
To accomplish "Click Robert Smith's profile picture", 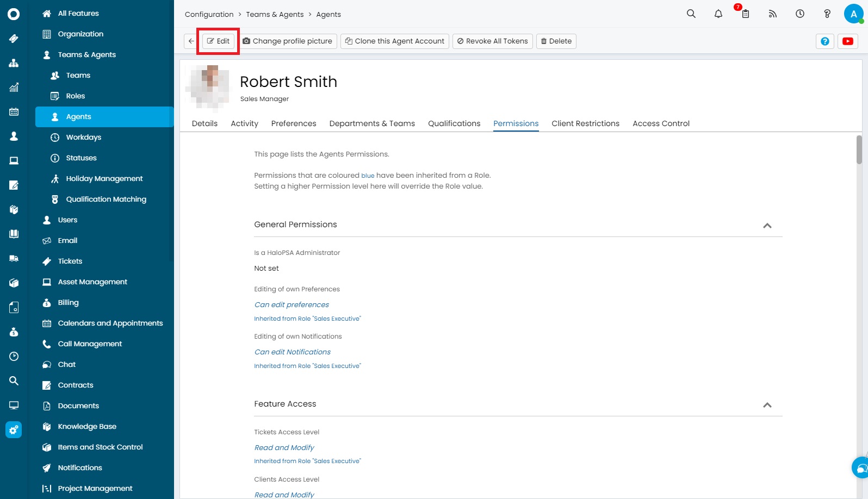I will 209,87.
